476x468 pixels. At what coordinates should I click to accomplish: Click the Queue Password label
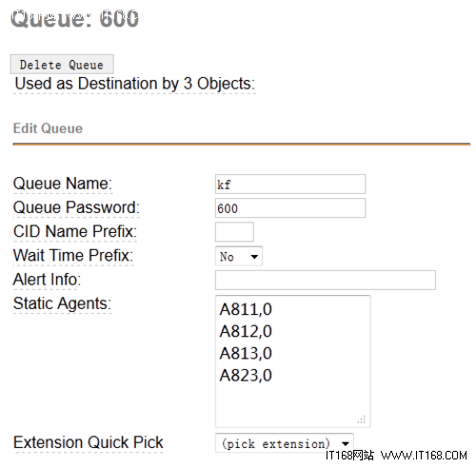click(x=76, y=207)
